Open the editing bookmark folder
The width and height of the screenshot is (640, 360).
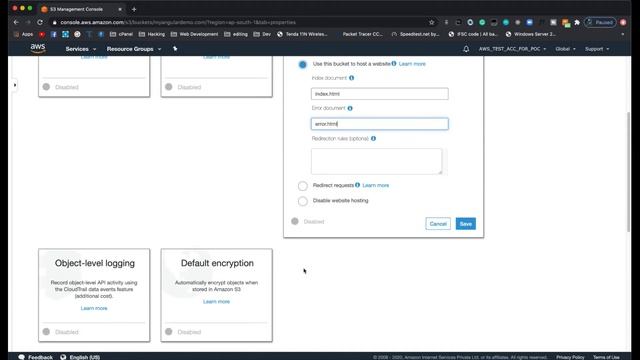pyautogui.click(x=236, y=34)
